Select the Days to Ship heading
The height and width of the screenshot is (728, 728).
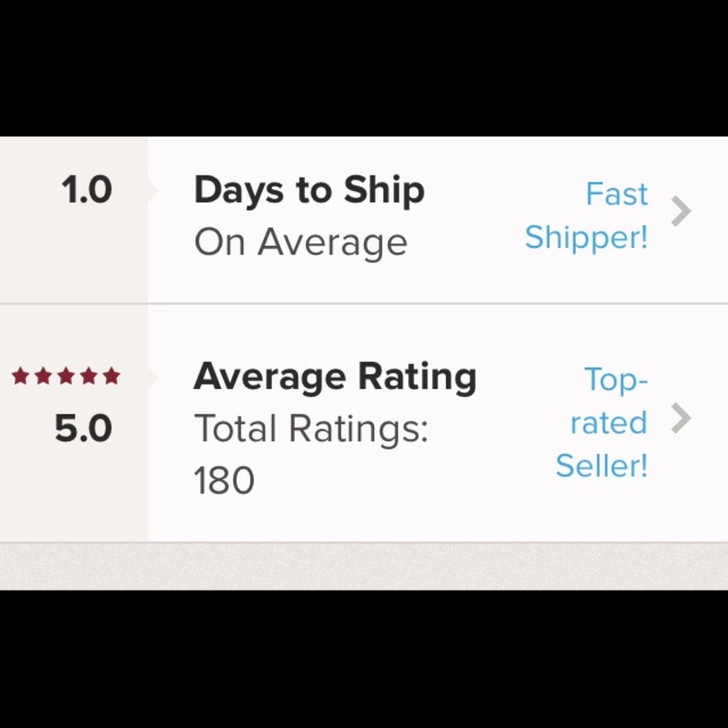point(309,190)
